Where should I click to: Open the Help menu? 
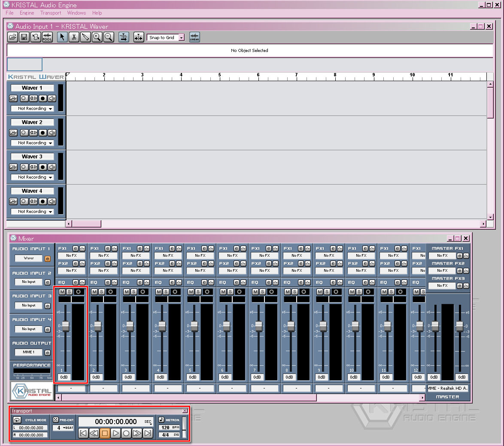pos(97,13)
